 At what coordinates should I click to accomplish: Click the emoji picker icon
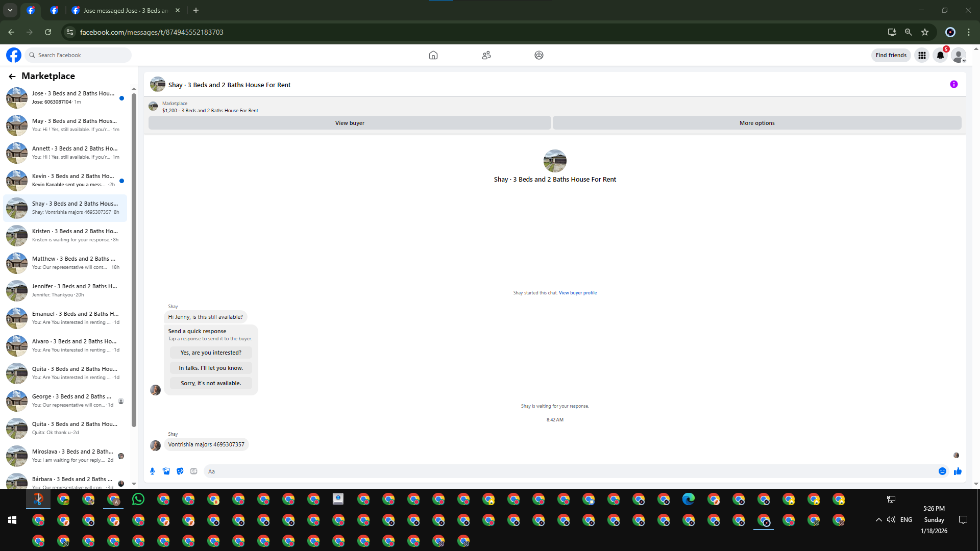(x=942, y=471)
